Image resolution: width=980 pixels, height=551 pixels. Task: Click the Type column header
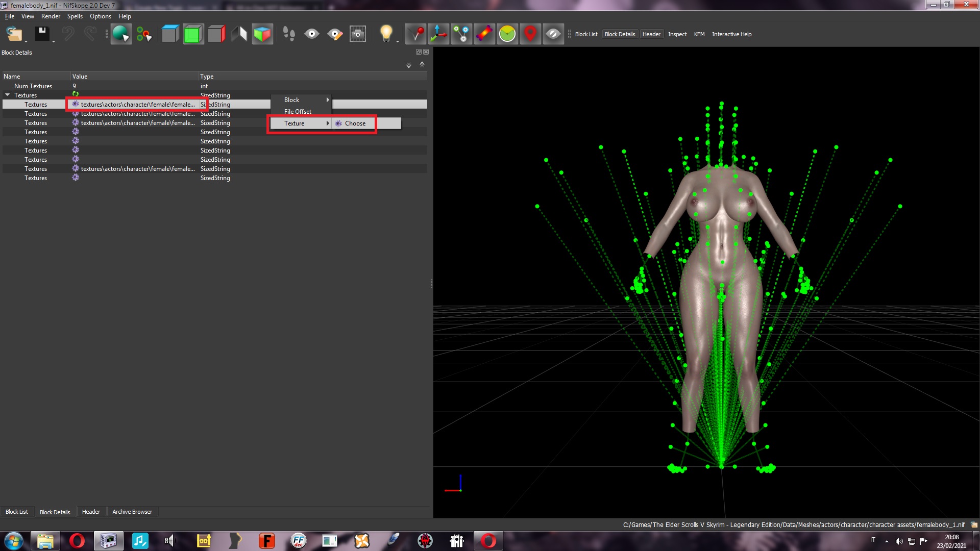point(312,77)
